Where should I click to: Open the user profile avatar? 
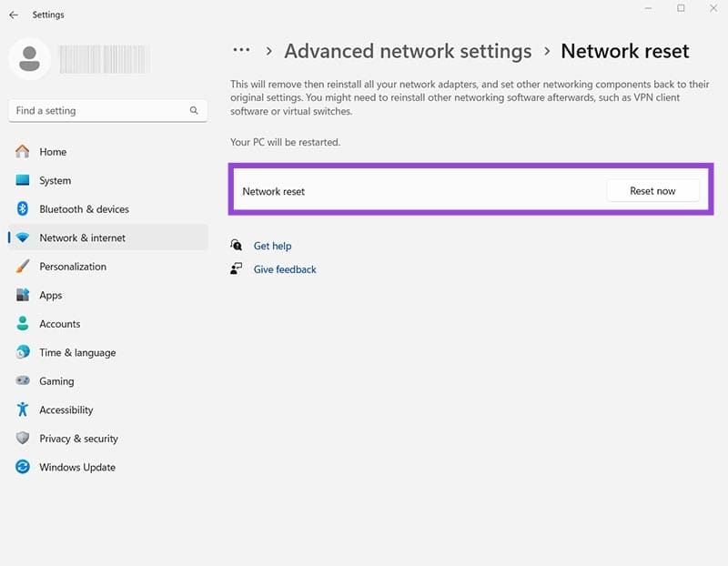[29, 59]
